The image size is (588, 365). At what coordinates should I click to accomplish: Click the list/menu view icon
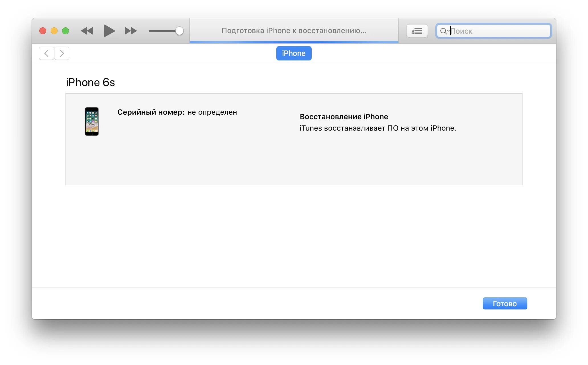coord(417,31)
